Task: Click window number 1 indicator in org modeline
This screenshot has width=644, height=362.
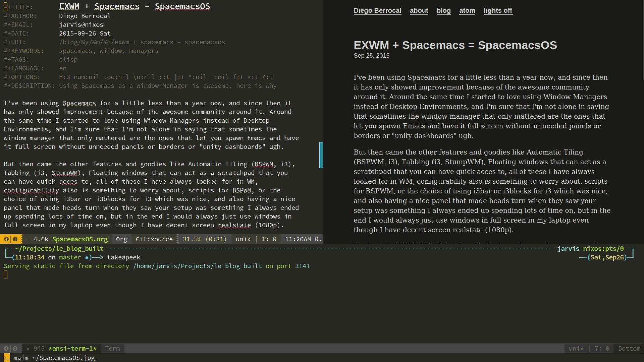Action: pyautogui.click(x=15, y=239)
